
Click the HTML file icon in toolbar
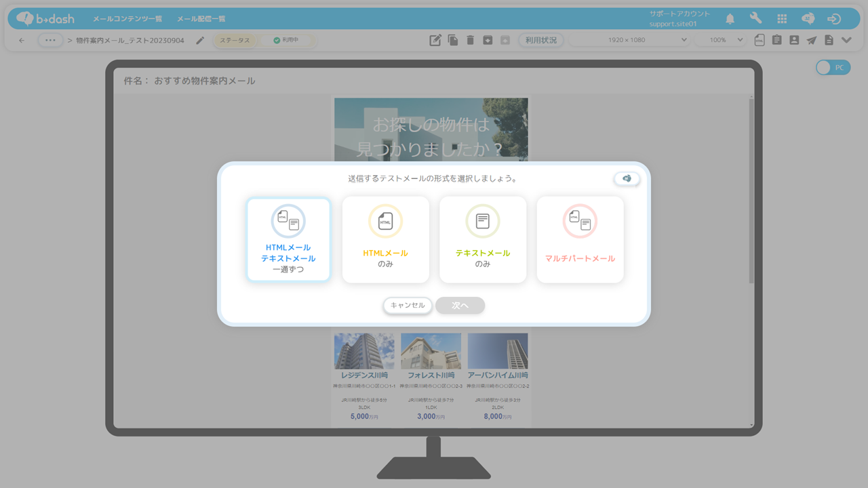pos(759,40)
